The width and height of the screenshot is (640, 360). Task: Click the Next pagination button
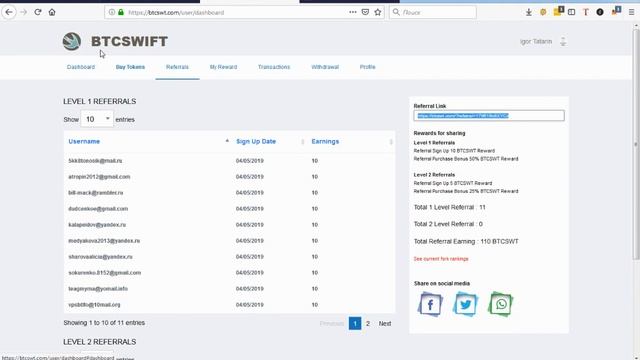pyautogui.click(x=384, y=323)
